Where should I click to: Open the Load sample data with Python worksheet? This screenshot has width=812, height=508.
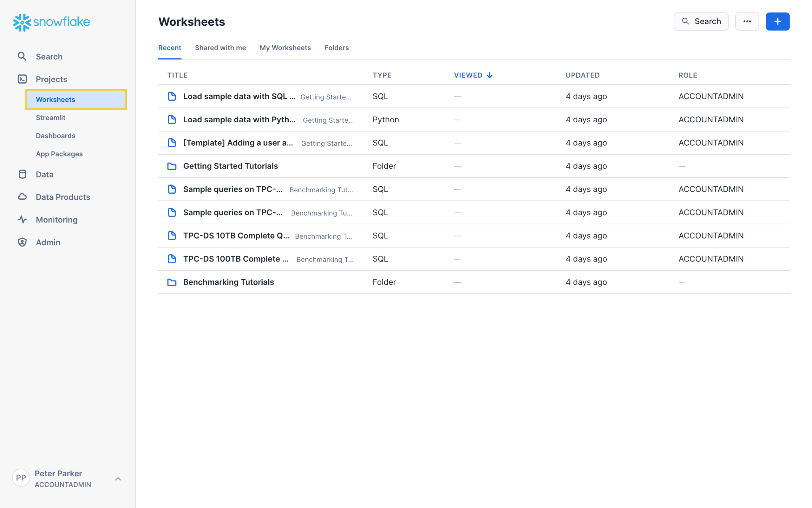[239, 119]
